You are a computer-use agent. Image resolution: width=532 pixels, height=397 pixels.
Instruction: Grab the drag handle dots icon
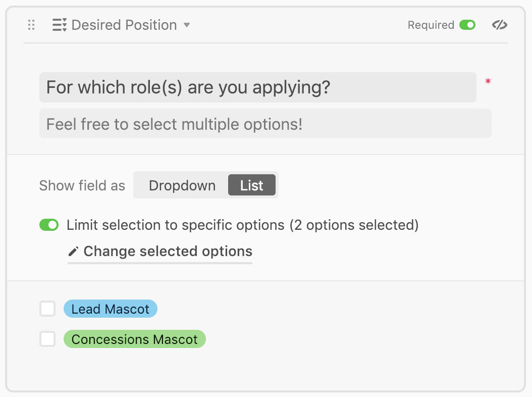tap(31, 25)
